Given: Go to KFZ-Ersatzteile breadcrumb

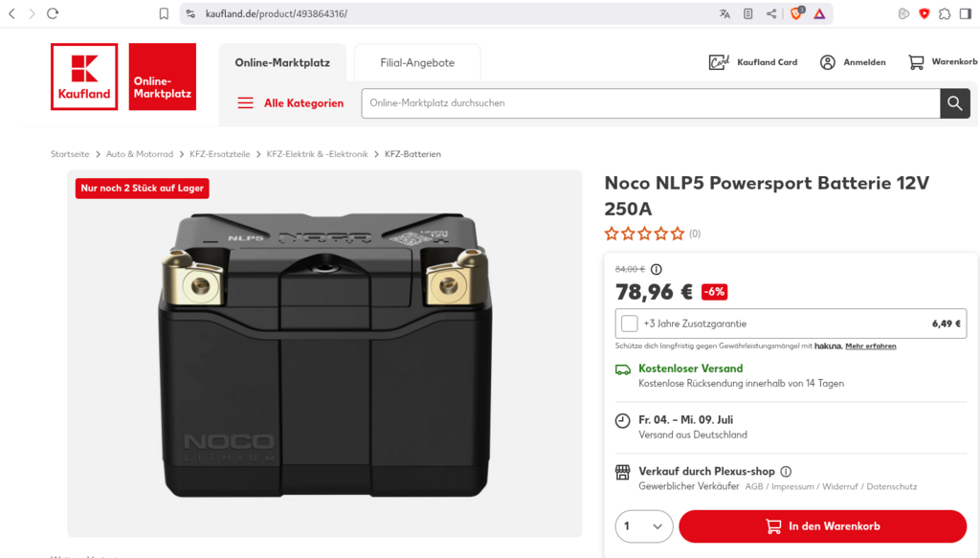Looking at the screenshot, I should click(x=220, y=154).
